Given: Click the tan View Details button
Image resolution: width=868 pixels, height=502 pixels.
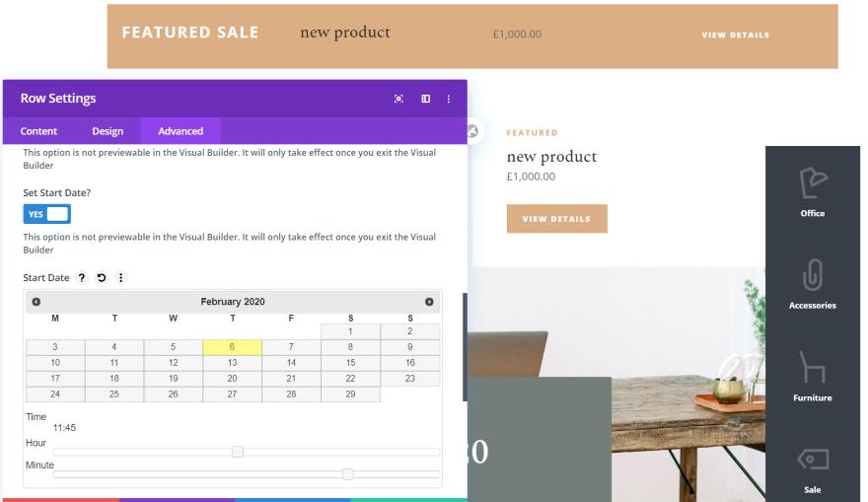Looking at the screenshot, I should [x=556, y=219].
